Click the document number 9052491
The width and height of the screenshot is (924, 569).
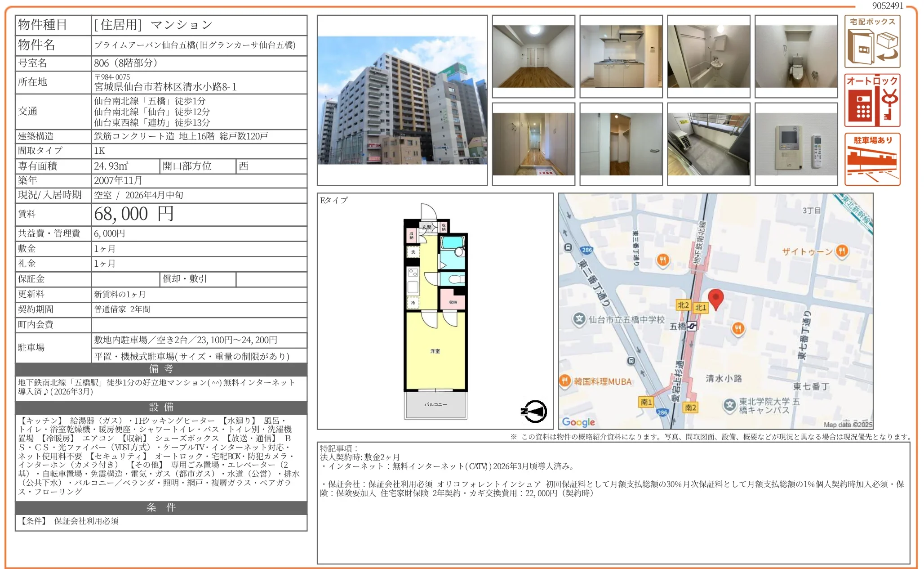click(x=888, y=6)
